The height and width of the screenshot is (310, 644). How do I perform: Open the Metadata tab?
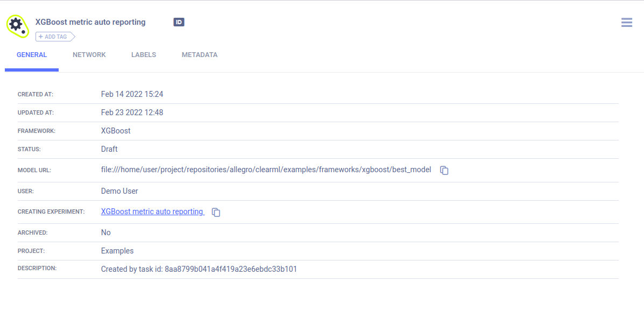[x=200, y=55]
